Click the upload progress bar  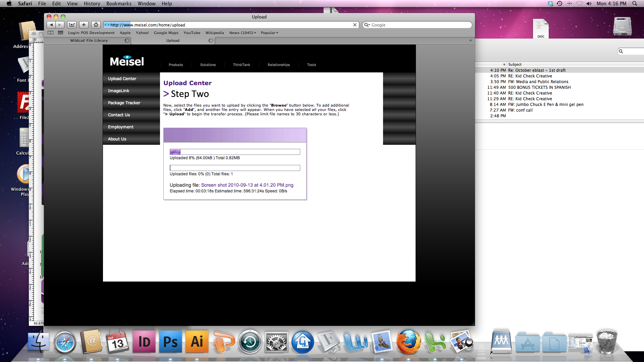point(235,152)
